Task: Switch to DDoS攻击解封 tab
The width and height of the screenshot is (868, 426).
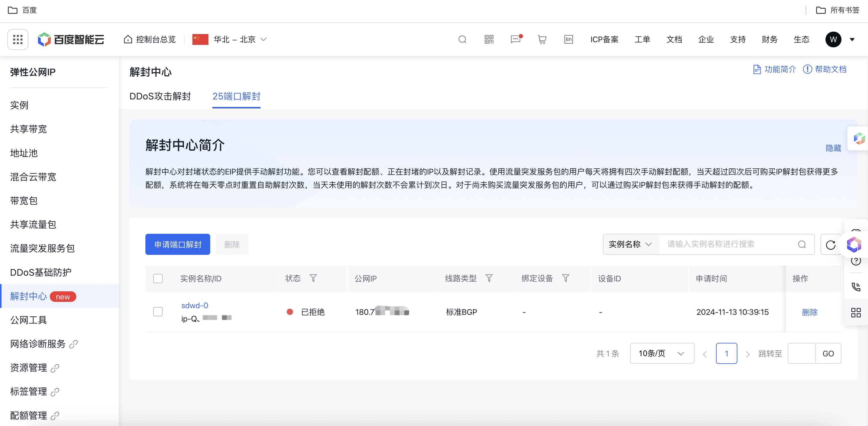Action: pyautogui.click(x=160, y=96)
